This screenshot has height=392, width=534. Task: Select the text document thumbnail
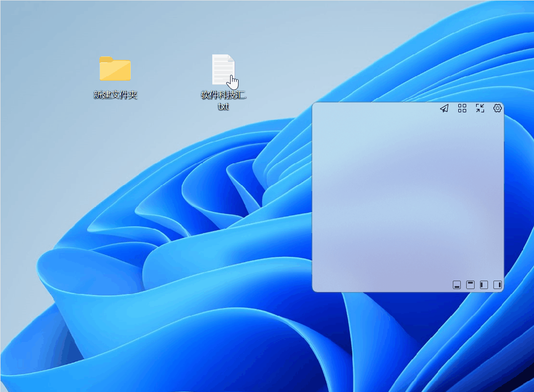223,68
